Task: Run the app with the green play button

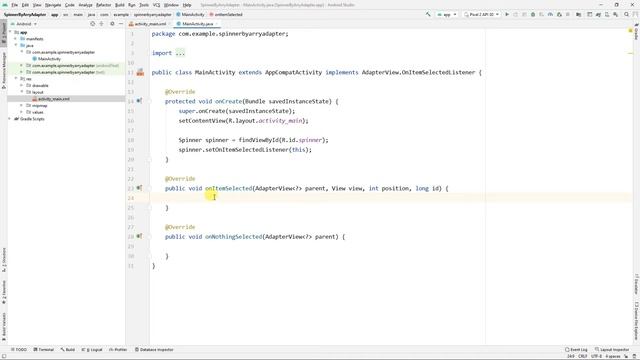Action: tap(507, 14)
